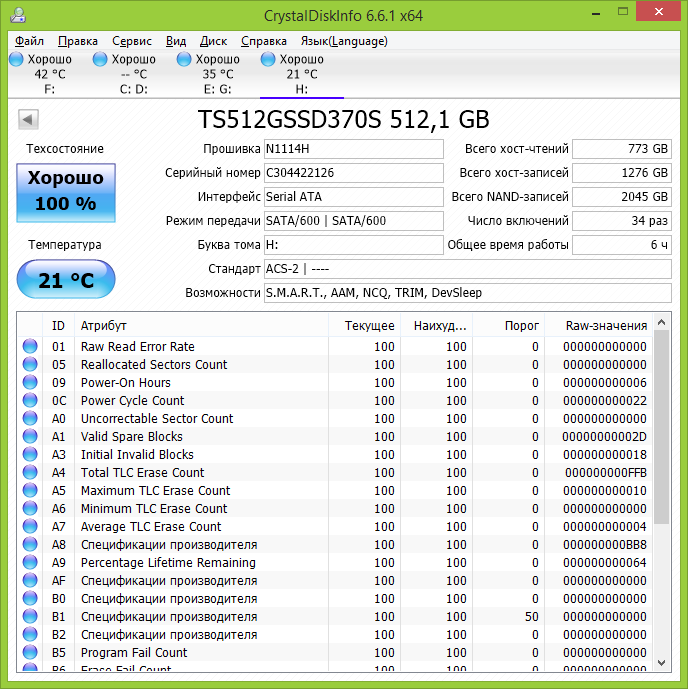Image resolution: width=688 pixels, height=689 pixels.
Task: Click the Буква тома field H:
Action: click(x=354, y=245)
